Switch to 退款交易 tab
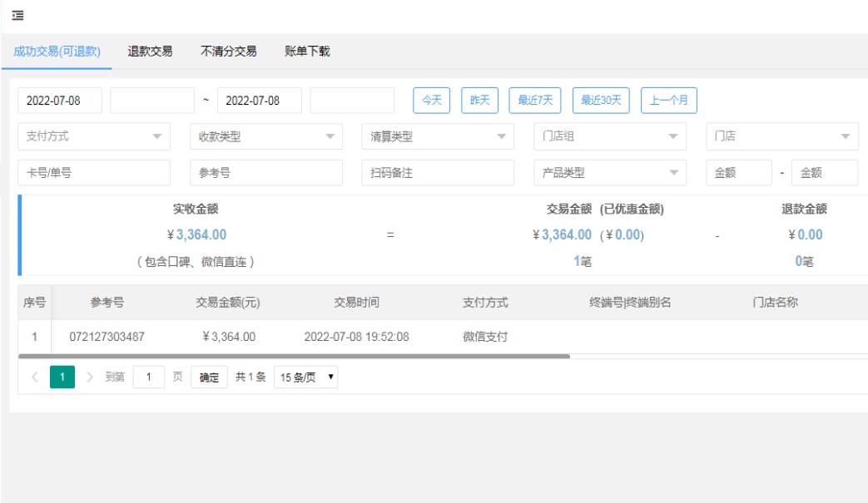Screen dimensions: 868x503 click(x=150, y=52)
